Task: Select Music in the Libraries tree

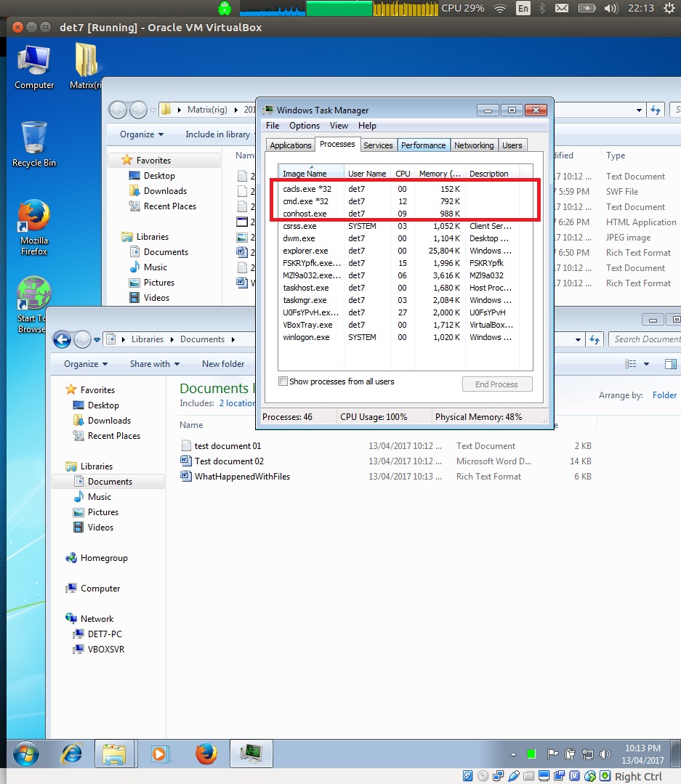Action: 100,497
